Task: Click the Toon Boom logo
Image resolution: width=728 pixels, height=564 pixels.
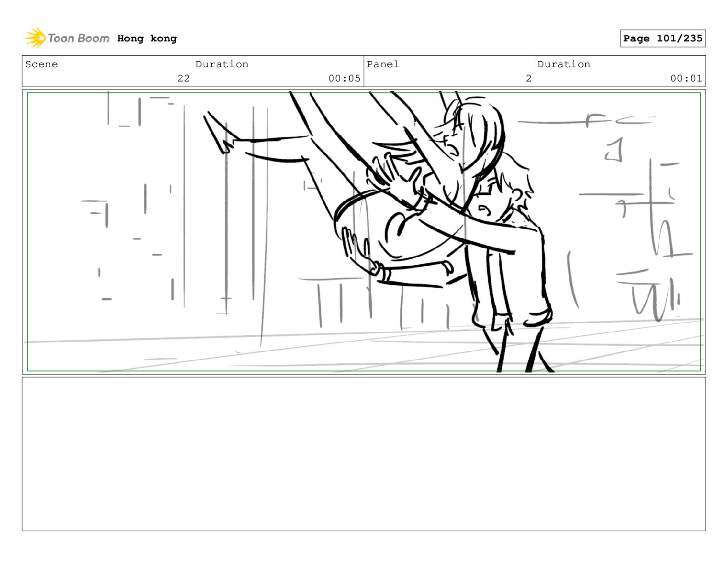Action: [67, 38]
